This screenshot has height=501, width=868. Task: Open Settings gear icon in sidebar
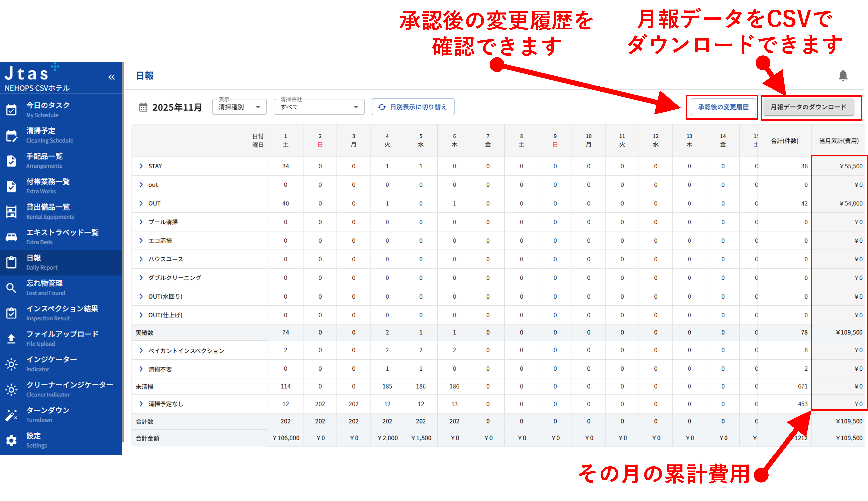[11, 440]
